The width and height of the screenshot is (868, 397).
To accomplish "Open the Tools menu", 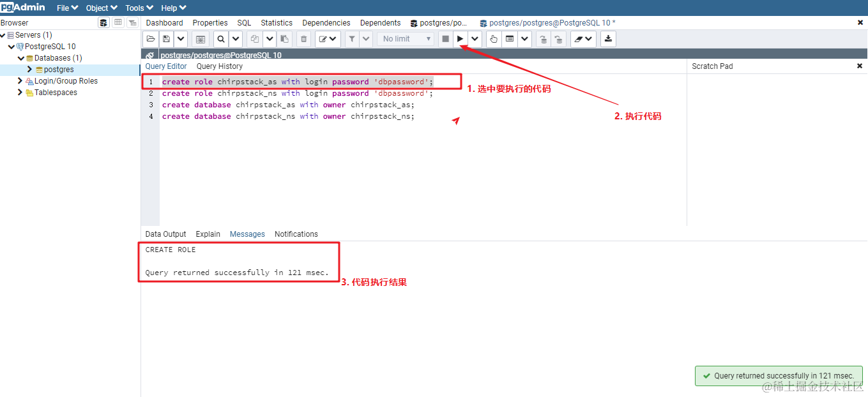I will coord(139,8).
